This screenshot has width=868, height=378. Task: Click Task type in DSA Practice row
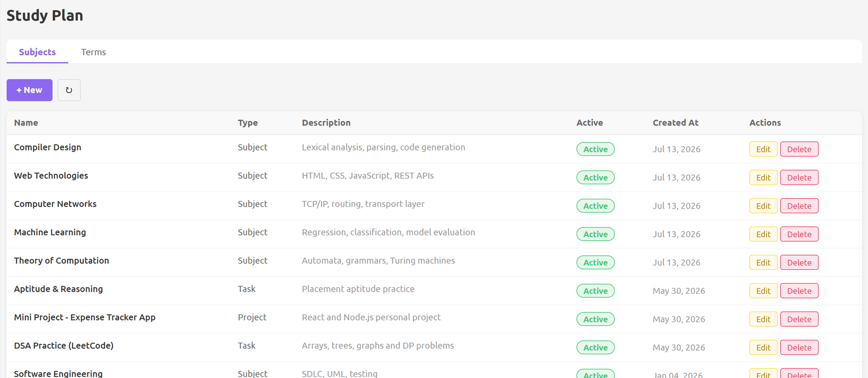click(x=247, y=345)
